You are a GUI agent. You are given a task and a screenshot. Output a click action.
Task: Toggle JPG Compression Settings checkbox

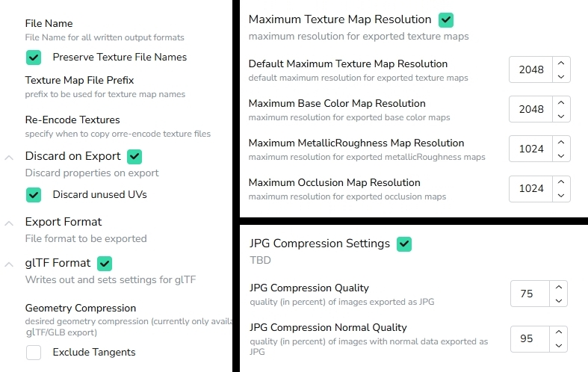404,244
